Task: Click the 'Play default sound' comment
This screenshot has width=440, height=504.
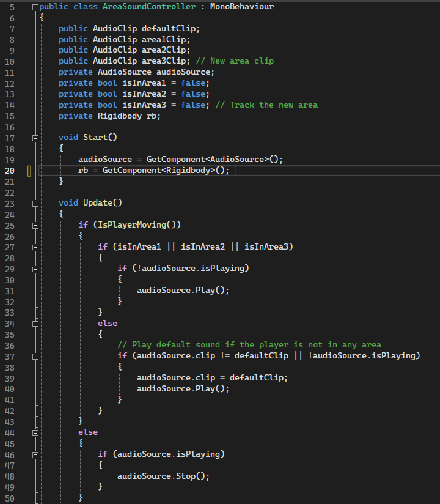Action: tap(249, 345)
